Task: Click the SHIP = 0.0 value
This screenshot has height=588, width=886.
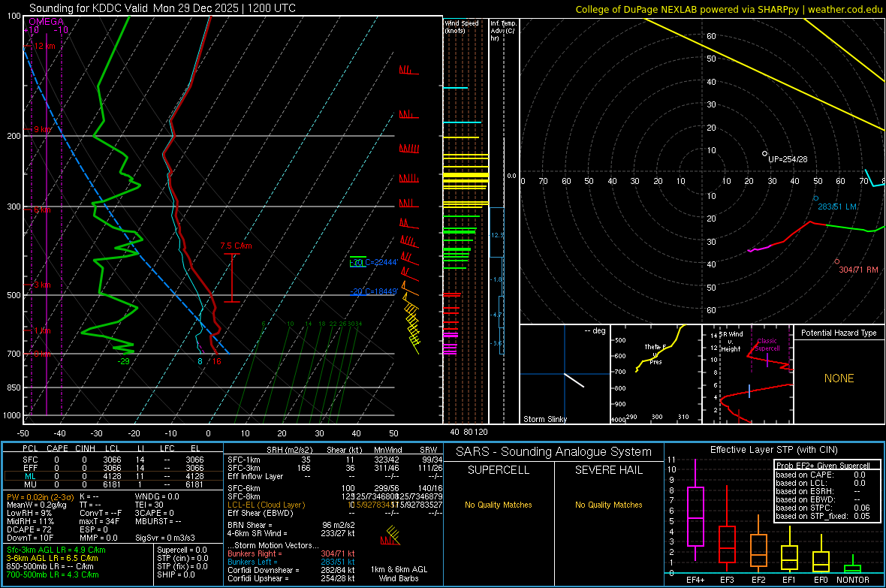Action: [176, 574]
